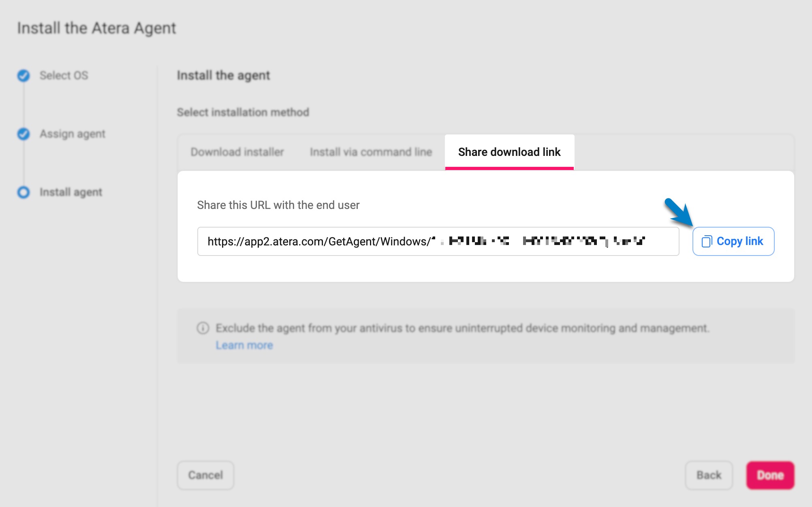Click the info icon beside antivirus notice

(203, 328)
